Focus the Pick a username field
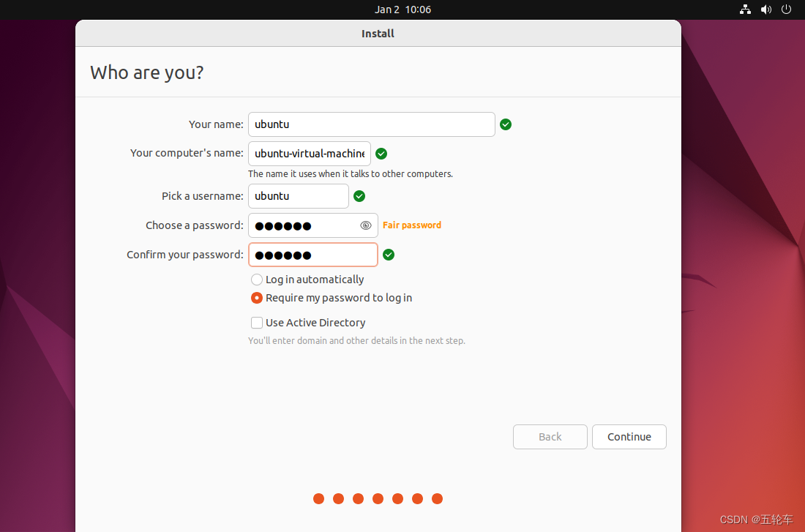 click(x=299, y=196)
